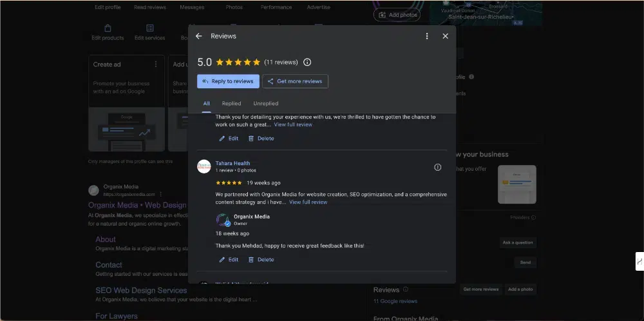The width and height of the screenshot is (644, 321).
Task: Open the Contact sitelink
Action: [108, 265]
